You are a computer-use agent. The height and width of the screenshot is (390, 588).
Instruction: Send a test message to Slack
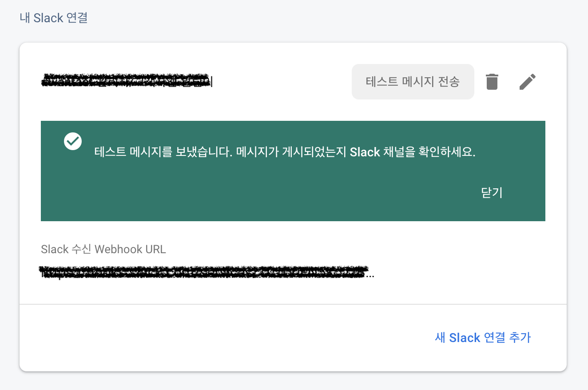pos(413,82)
